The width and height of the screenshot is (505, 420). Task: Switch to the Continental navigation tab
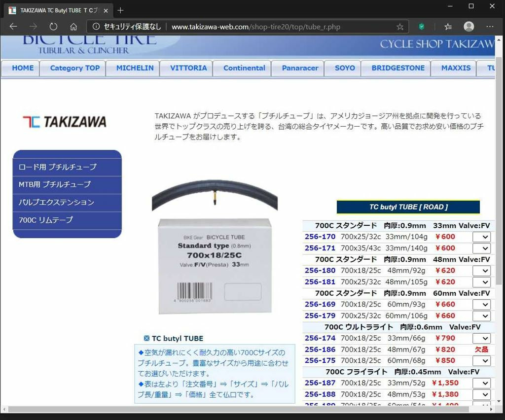(x=244, y=68)
